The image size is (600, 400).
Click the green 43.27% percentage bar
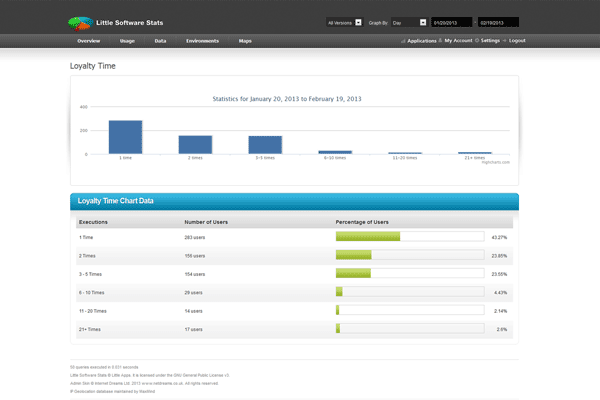pos(368,237)
